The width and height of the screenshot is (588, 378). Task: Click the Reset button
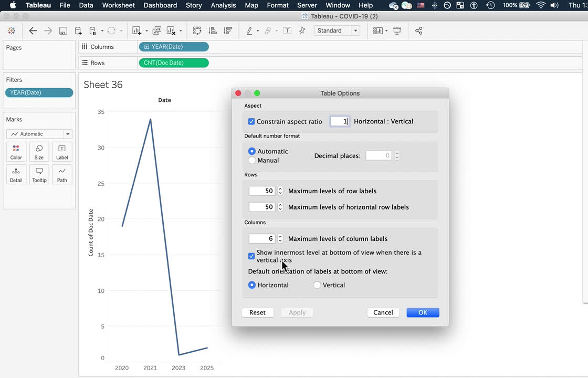point(257,312)
